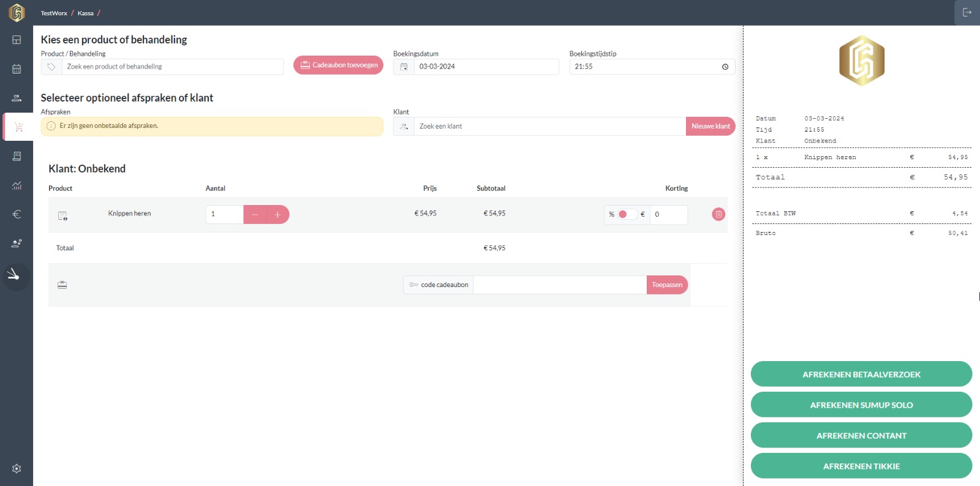Open the calendar icon in the sidebar
The height and width of the screenshot is (486, 980).
pyautogui.click(x=17, y=69)
